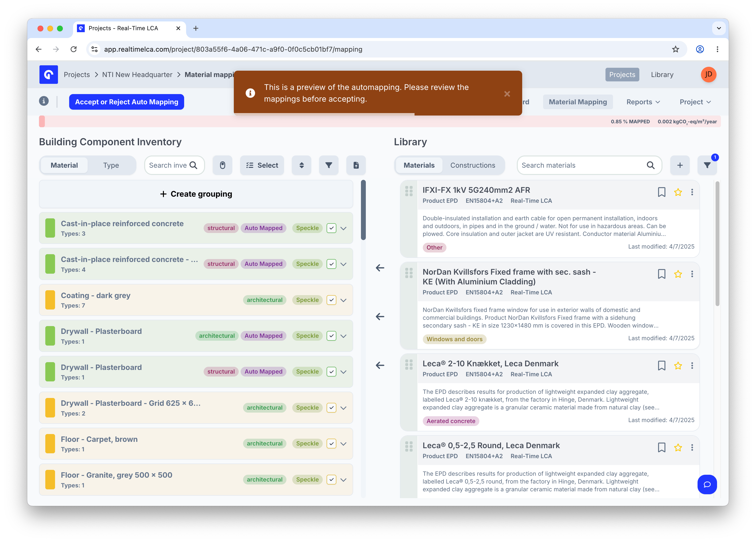Toggle checkbox for Cast-in-place concrete Types: 4
Viewport: 756px width, 542px height.
coord(331,264)
